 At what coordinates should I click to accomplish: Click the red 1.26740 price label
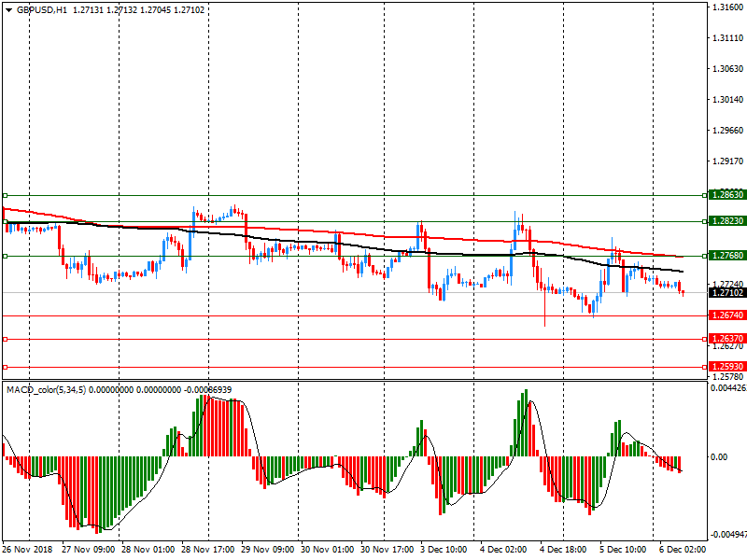(x=726, y=316)
